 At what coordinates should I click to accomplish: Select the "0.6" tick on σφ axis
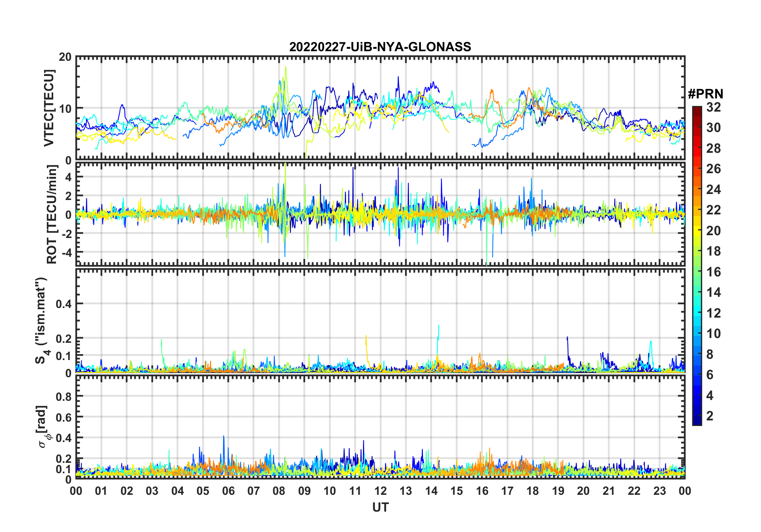click(63, 417)
